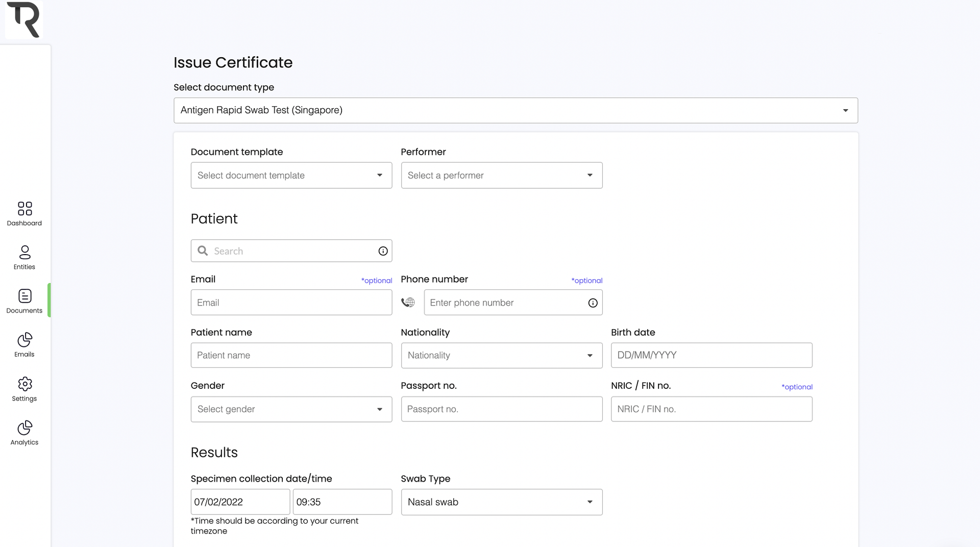
Task: Expand the Nationality dropdown
Action: (502, 356)
